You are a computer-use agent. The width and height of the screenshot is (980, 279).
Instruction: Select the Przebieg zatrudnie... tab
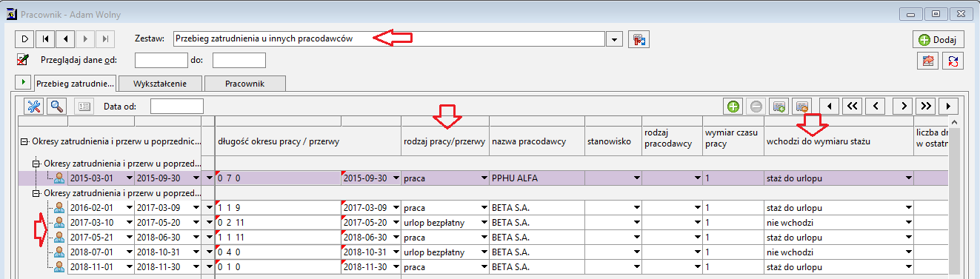pyautogui.click(x=76, y=83)
